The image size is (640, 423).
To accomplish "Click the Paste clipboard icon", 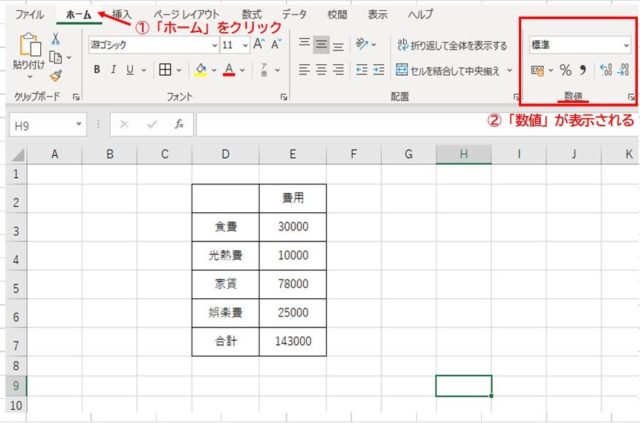I will tap(30, 44).
